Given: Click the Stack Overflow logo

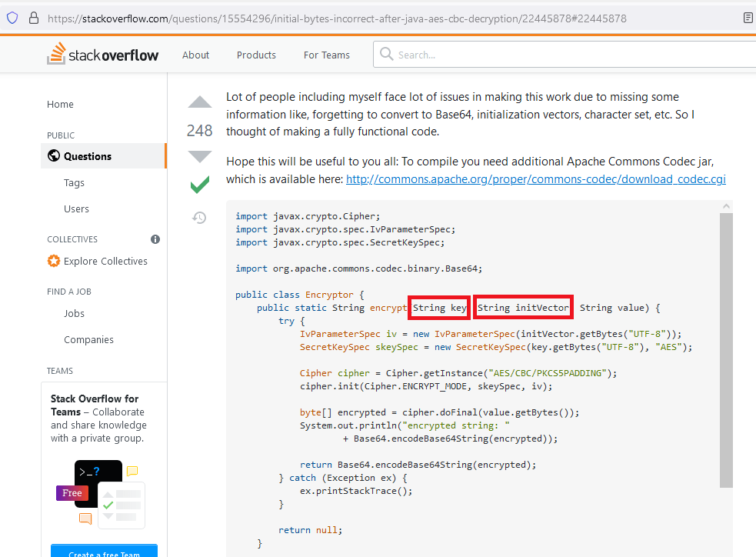Looking at the screenshot, I should click(102, 54).
